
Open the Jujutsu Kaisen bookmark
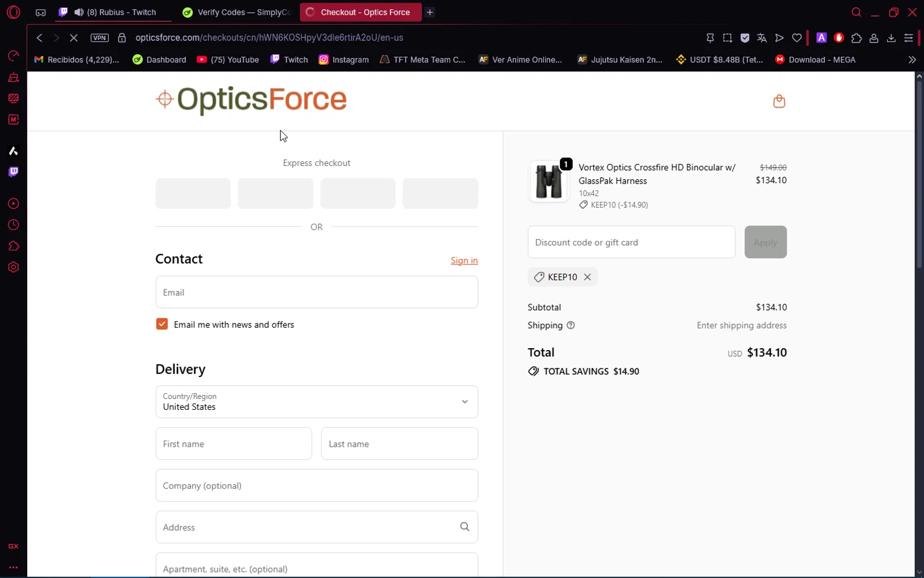(x=620, y=60)
